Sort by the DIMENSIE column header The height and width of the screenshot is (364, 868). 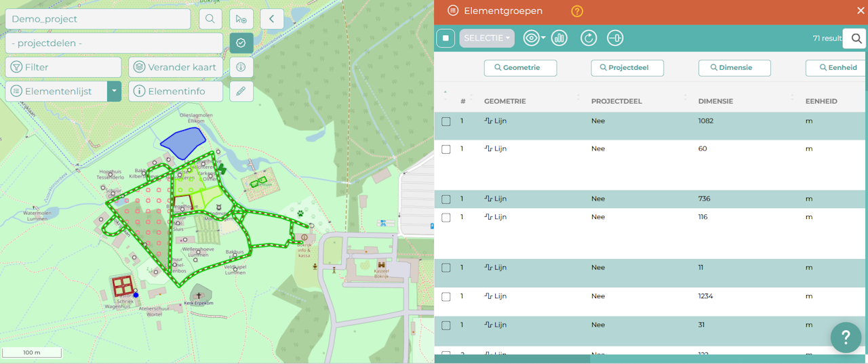click(716, 101)
